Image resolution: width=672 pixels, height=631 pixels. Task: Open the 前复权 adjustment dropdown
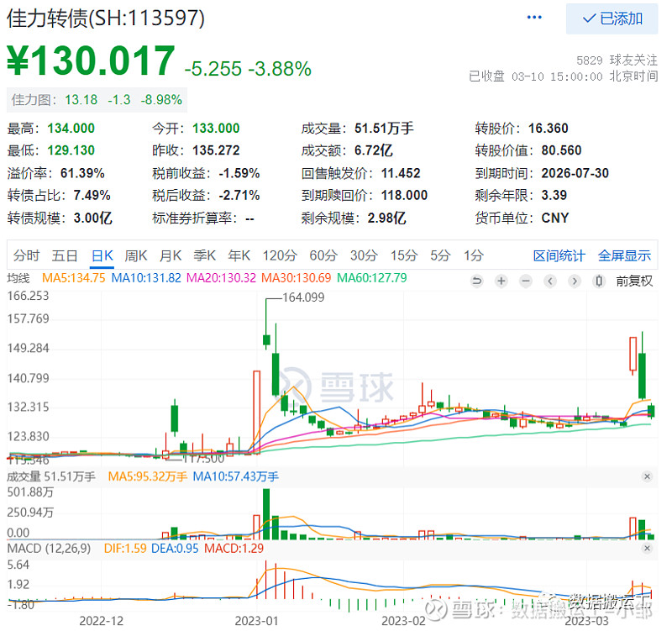pyautogui.click(x=634, y=281)
